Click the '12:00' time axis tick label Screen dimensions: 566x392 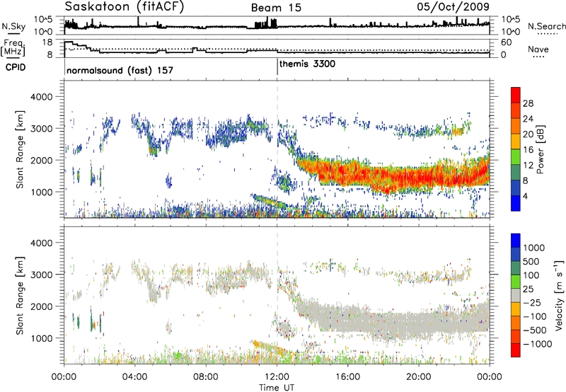click(277, 376)
